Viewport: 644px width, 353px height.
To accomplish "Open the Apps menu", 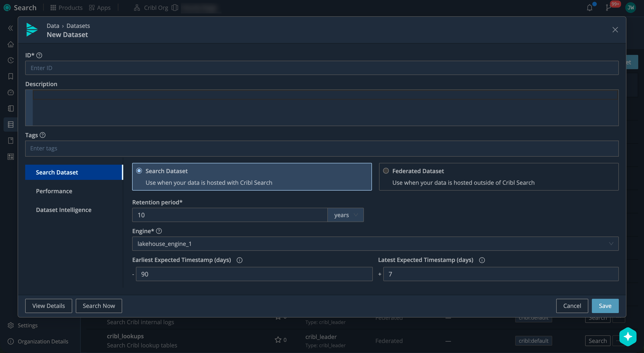I will point(100,8).
